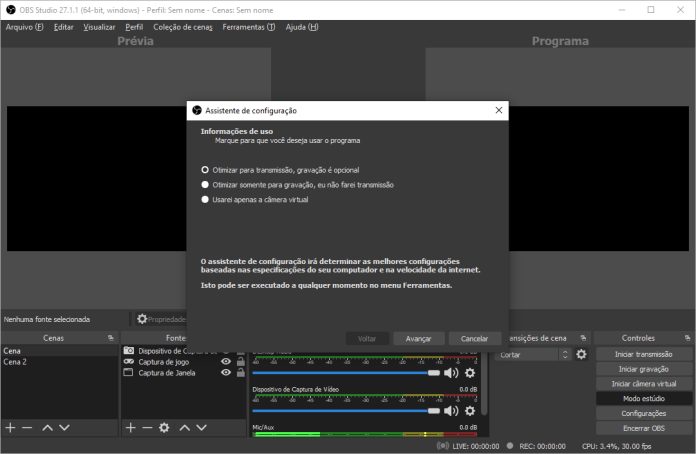Open Configurações from Controles

click(644, 413)
